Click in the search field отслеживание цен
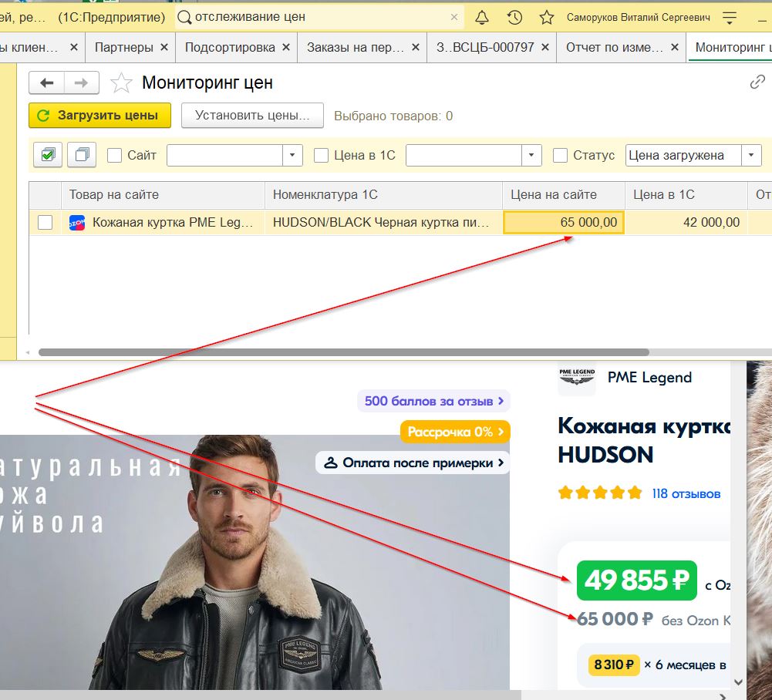The image size is (772, 700). (x=320, y=17)
